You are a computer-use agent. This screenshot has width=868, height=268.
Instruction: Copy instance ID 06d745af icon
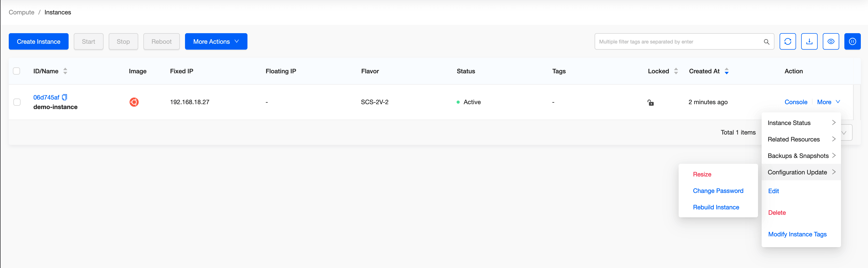coord(65,97)
